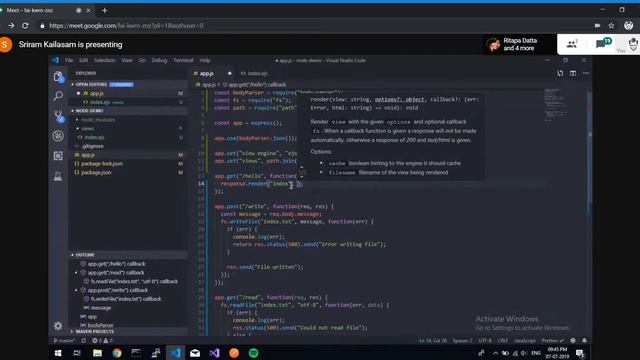Bookmark this page with the star icon

611,26
